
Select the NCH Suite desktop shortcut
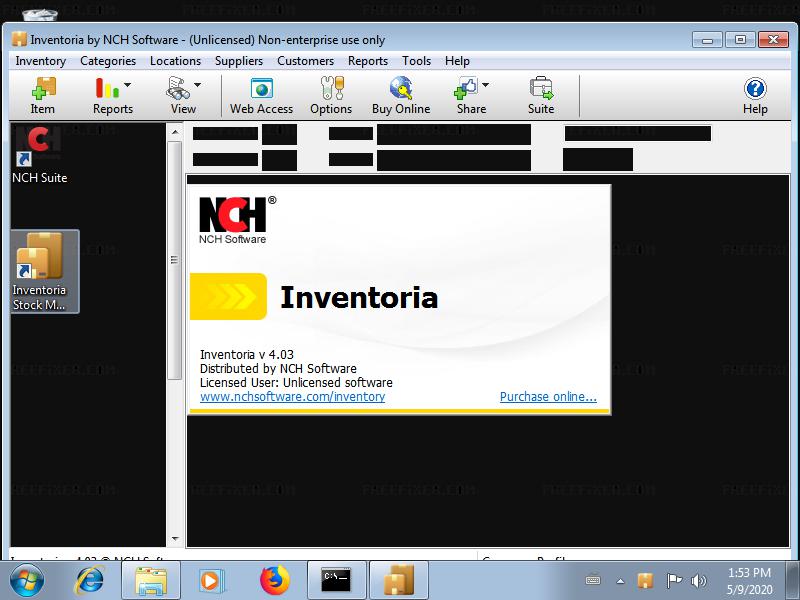point(40,155)
